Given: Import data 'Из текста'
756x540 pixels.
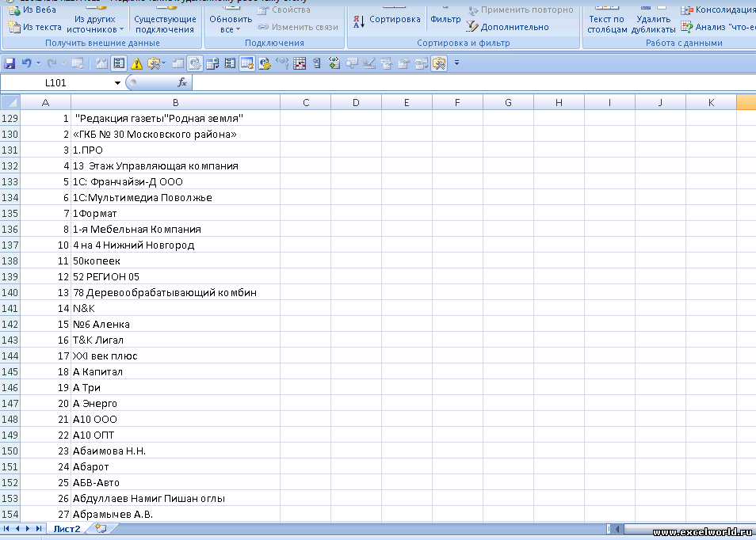Looking at the screenshot, I should [35, 27].
